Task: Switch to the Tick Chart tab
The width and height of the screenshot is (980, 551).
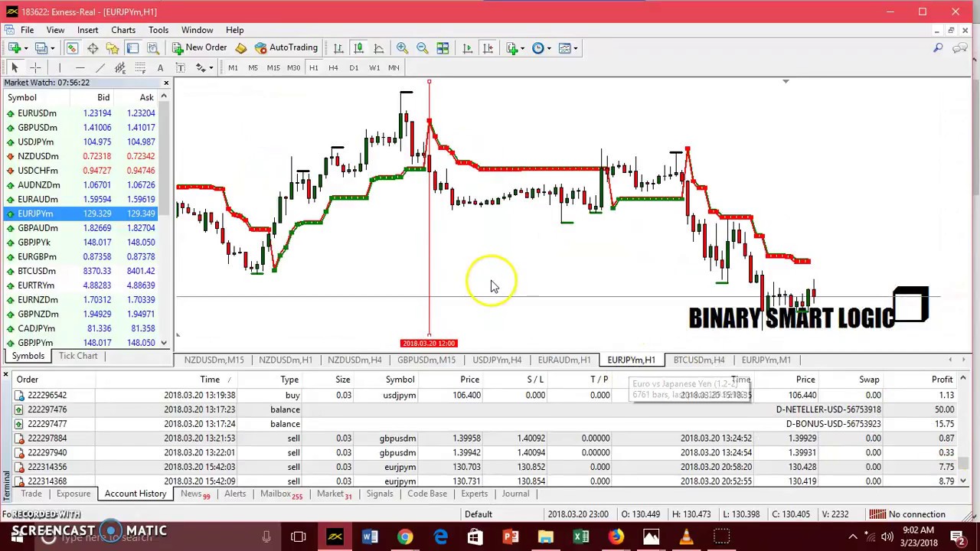Action: coord(78,356)
